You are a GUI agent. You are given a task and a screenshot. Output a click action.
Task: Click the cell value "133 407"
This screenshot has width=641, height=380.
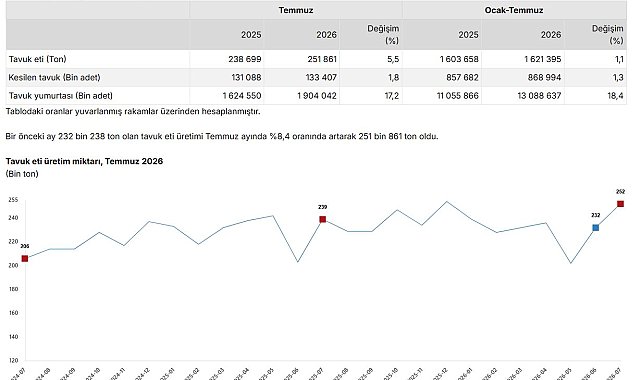tap(321, 77)
